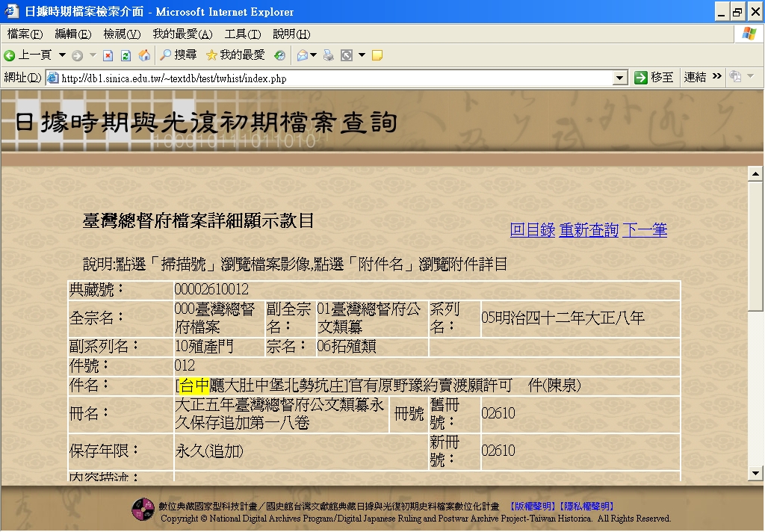This screenshot has height=532, width=765.
Task: Click the Print icon
Action: 328,55
